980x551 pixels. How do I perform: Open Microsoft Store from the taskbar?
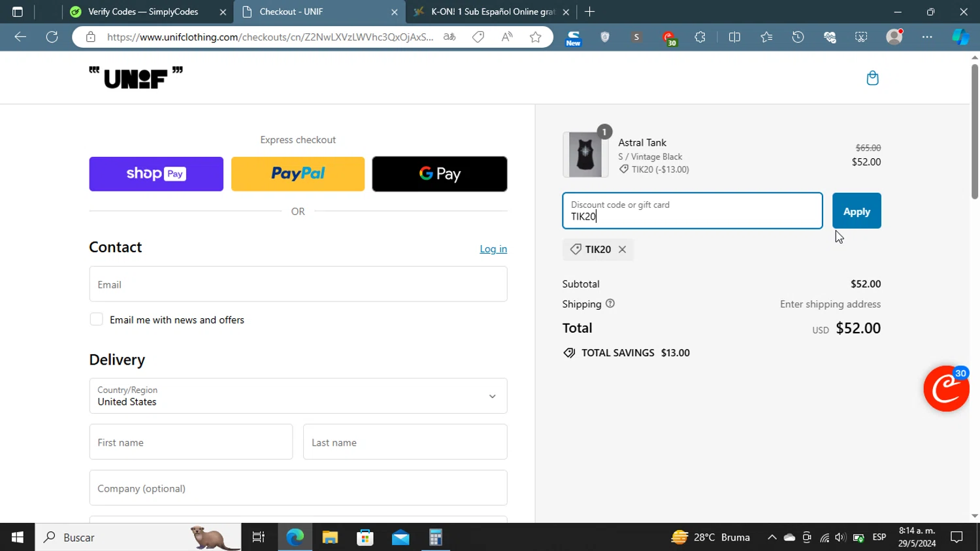click(365, 537)
